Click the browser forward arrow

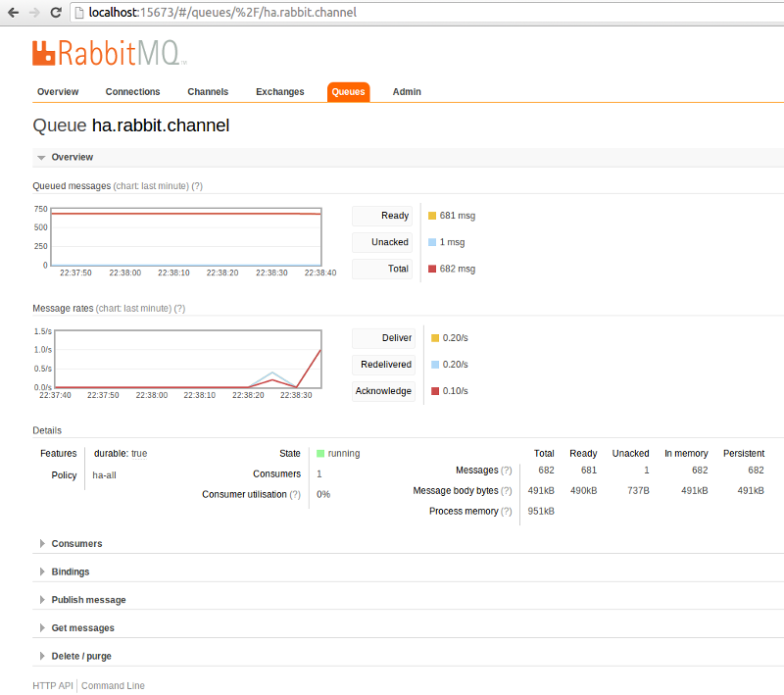[34, 13]
